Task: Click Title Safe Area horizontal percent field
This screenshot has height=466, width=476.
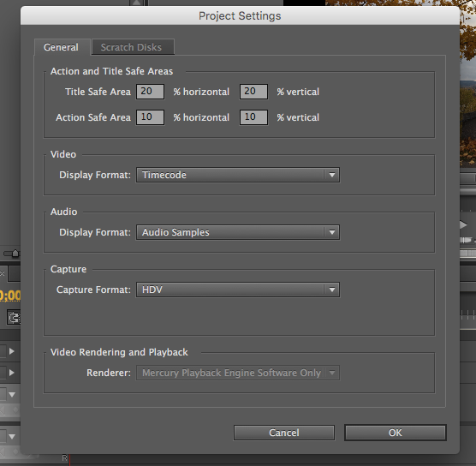Action: click(x=151, y=92)
